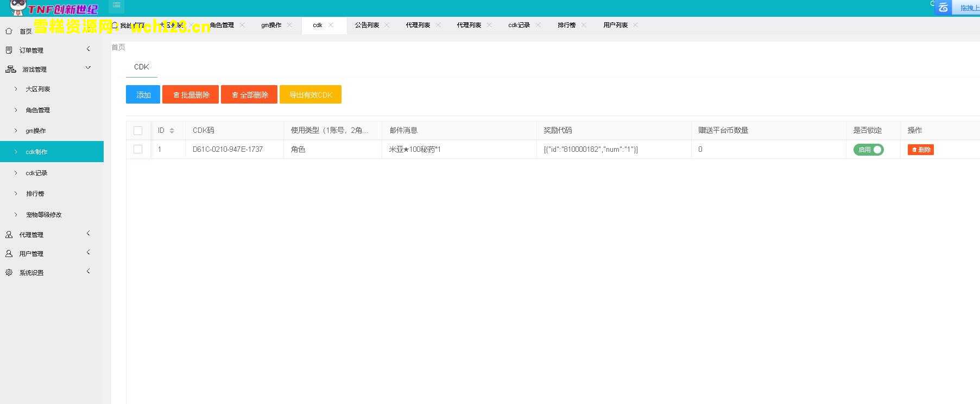
Task: Click the CDK code D61C-0210-947E-1737
Action: (227, 149)
